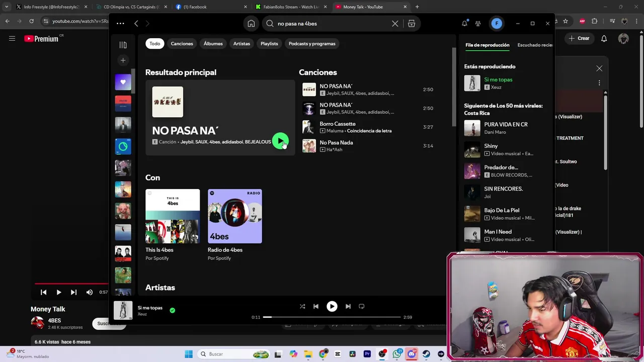Switch to Fila de reproducción tab
Screen dimensions: 644x362
pos(487,45)
